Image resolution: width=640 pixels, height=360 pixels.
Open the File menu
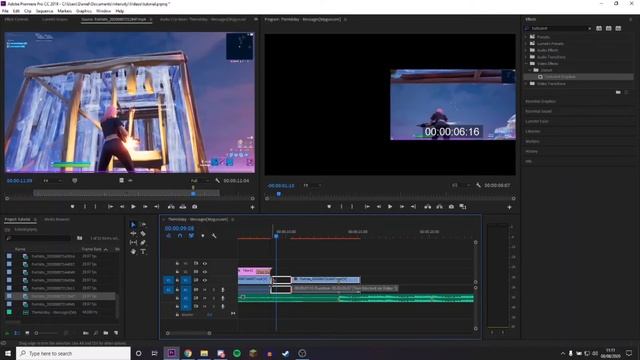click(5, 11)
